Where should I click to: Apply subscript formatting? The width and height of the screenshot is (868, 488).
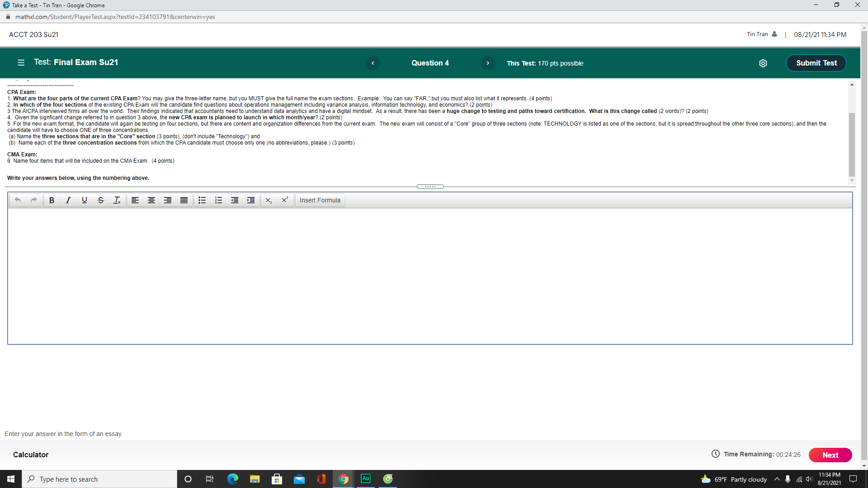tap(269, 201)
